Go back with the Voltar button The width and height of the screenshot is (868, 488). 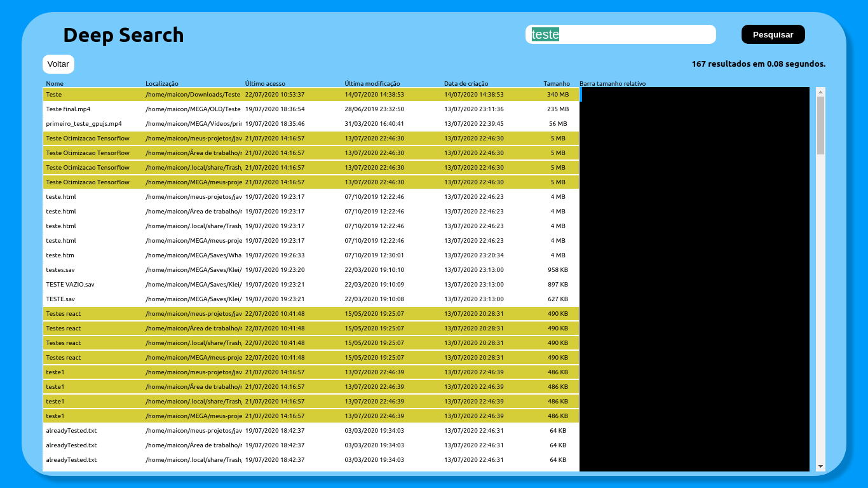point(58,64)
